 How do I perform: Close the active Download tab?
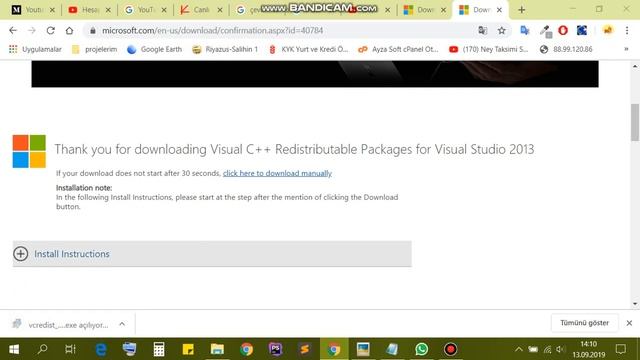tap(499, 10)
